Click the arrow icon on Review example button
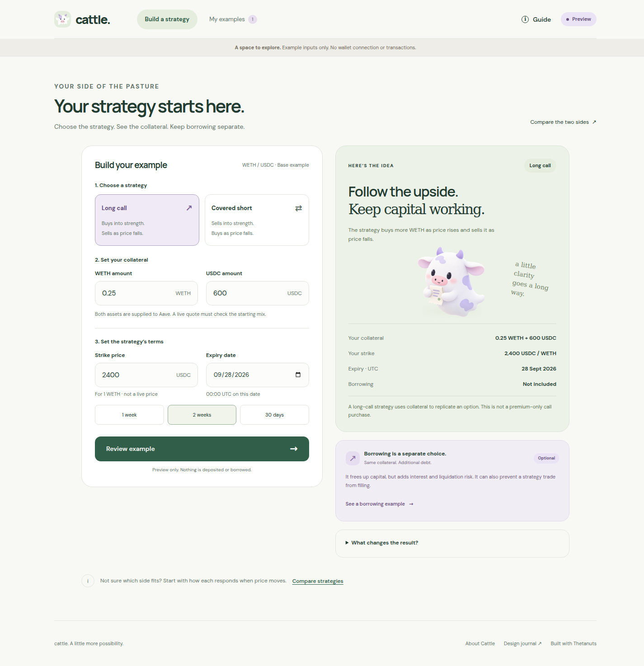 (294, 449)
